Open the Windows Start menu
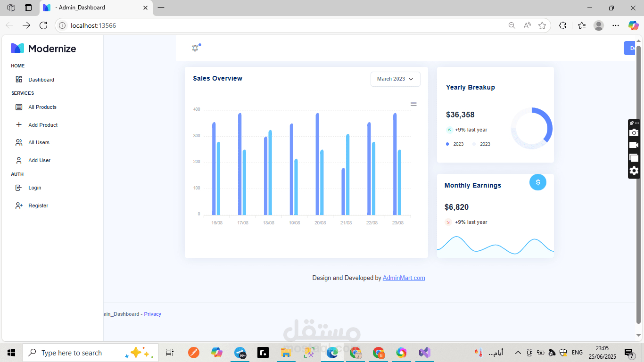 11,353
